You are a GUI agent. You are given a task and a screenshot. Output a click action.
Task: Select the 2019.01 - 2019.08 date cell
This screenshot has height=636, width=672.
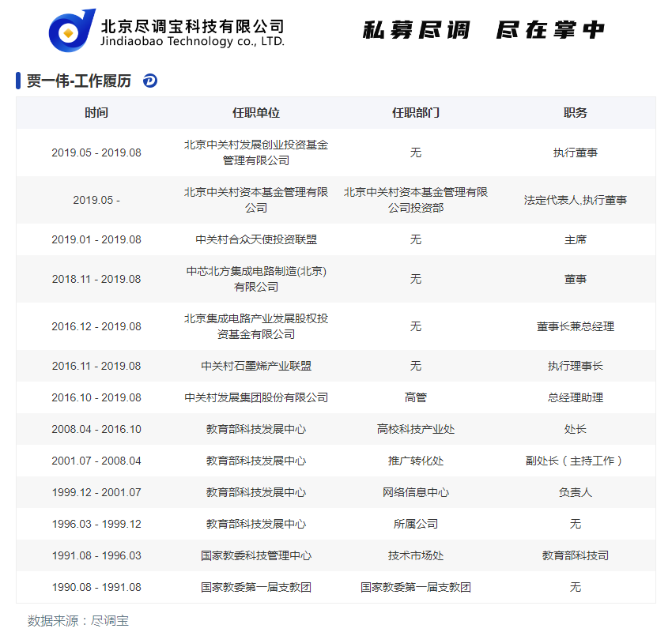[96, 239]
